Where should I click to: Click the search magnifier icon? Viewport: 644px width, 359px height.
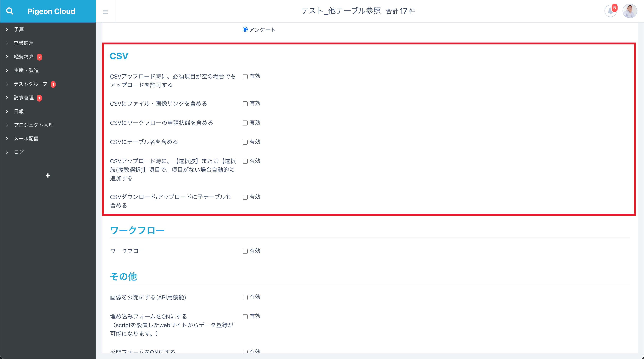[10, 11]
